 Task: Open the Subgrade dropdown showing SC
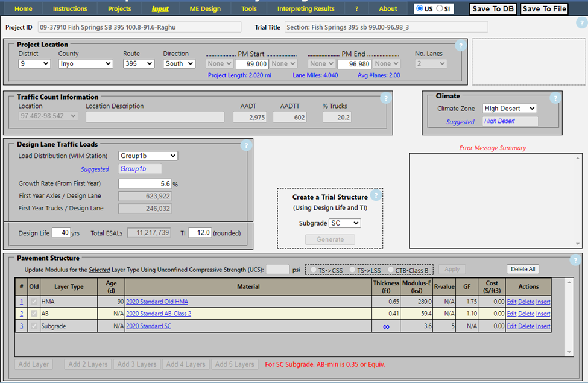345,223
